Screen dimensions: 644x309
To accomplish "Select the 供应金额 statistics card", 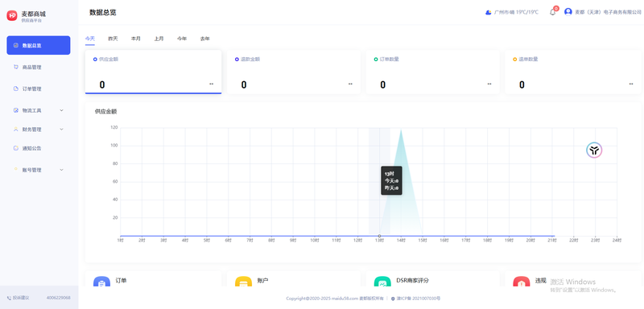I will coord(153,72).
